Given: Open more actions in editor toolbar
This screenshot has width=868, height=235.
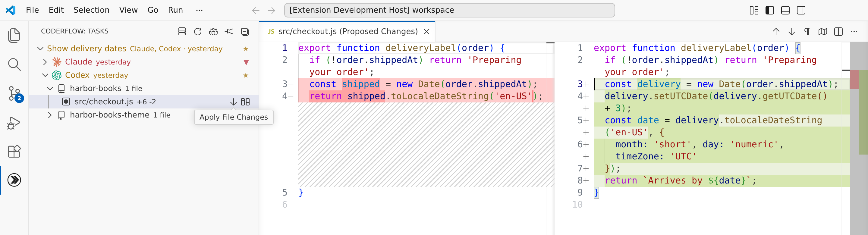Looking at the screenshot, I should point(854,32).
